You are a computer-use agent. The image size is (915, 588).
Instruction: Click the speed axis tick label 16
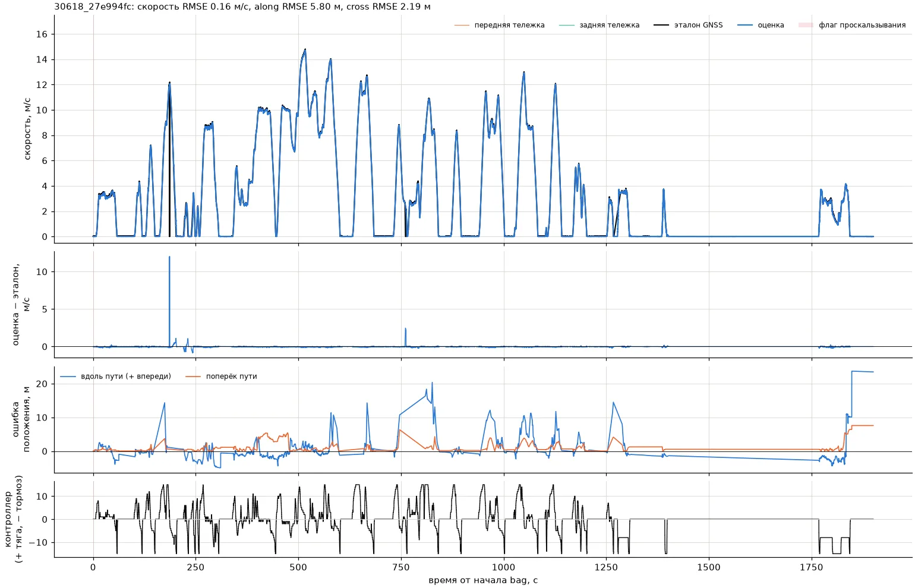[42, 34]
